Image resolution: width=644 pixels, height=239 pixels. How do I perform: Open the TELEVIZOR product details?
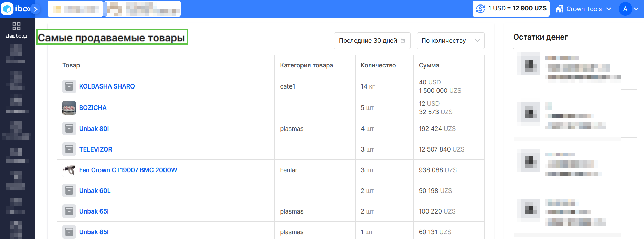95,149
